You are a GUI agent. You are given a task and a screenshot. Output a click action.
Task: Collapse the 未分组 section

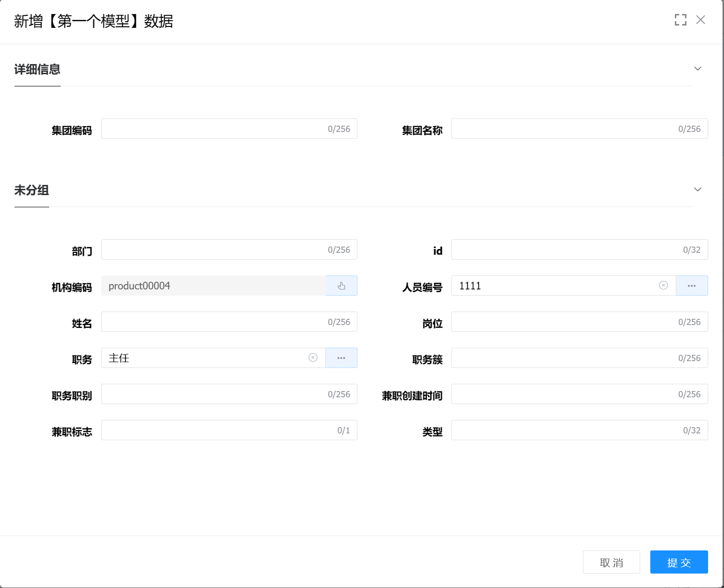[x=697, y=190]
